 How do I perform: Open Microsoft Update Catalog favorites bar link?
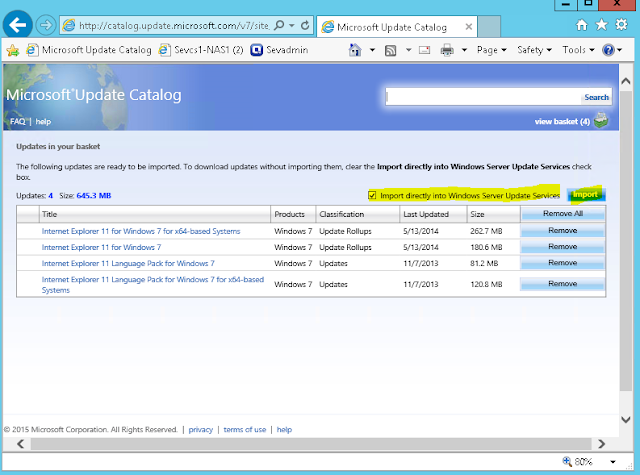[x=89, y=50]
